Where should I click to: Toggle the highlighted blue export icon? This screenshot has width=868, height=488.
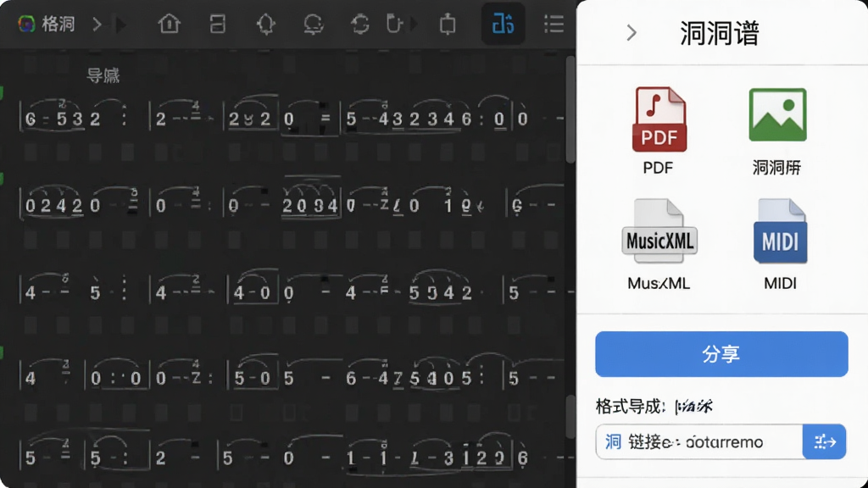[503, 24]
